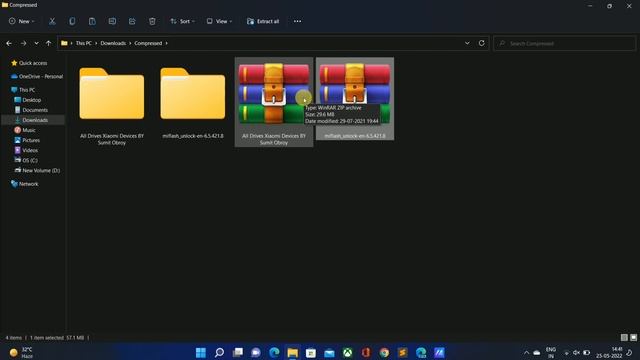The height and width of the screenshot is (360, 640).
Task: Select 'All Drives Xiaomi Devices' WinRAR archive
Action: tap(274, 102)
